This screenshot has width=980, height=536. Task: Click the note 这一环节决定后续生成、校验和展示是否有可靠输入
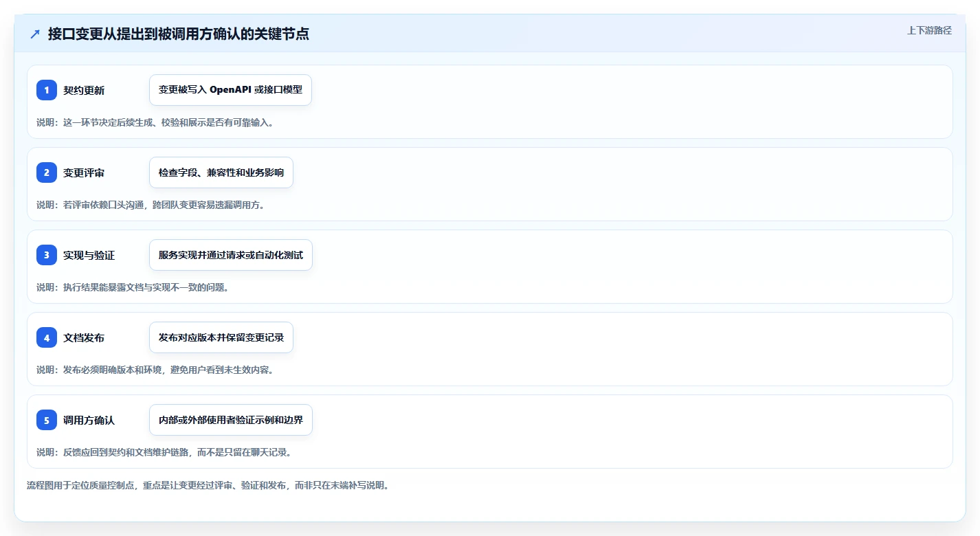pos(155,122)
